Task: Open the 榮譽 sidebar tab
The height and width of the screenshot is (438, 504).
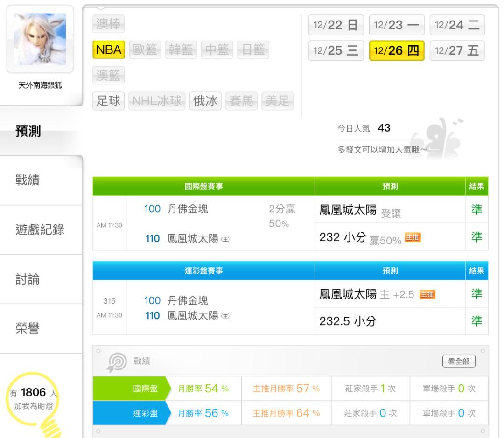Action: point(41,328)
